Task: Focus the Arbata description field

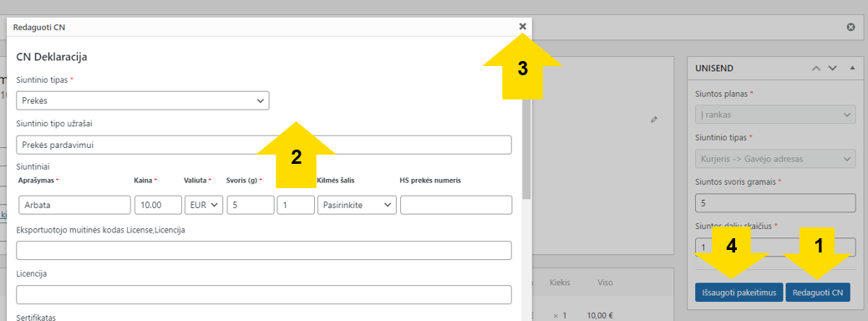Action: 74,205
